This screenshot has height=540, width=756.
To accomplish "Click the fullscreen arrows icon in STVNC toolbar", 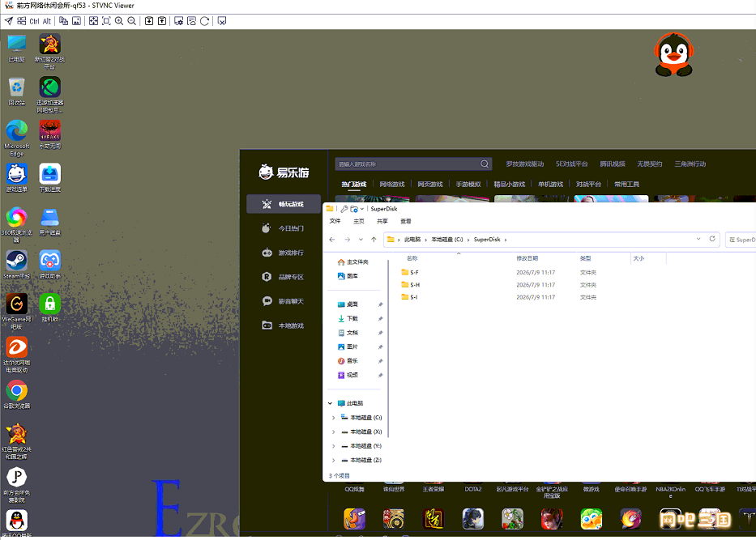I will (x=93, y=21).
